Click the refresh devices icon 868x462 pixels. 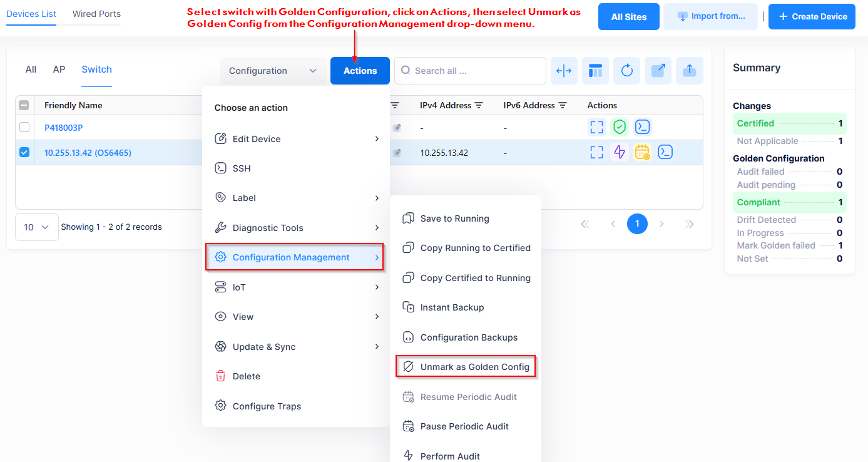pyautogui.click(x=626, y=71)
